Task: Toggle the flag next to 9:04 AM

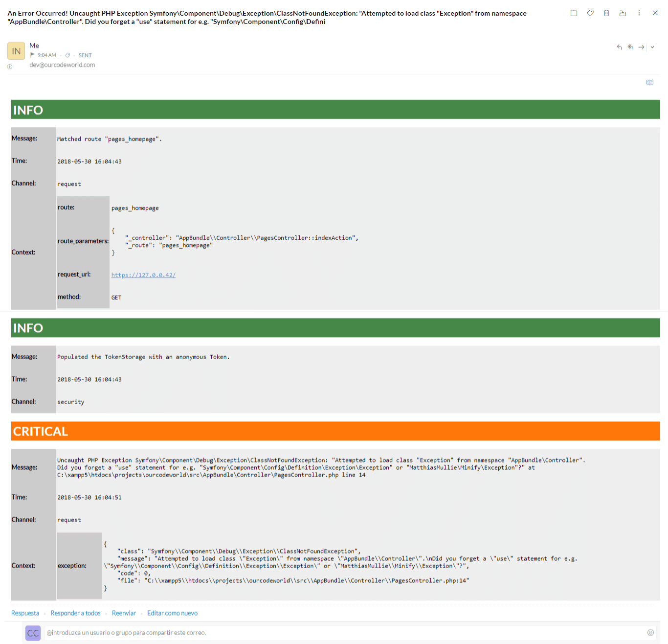Action: pyautogui.click(x=32, y=55)
